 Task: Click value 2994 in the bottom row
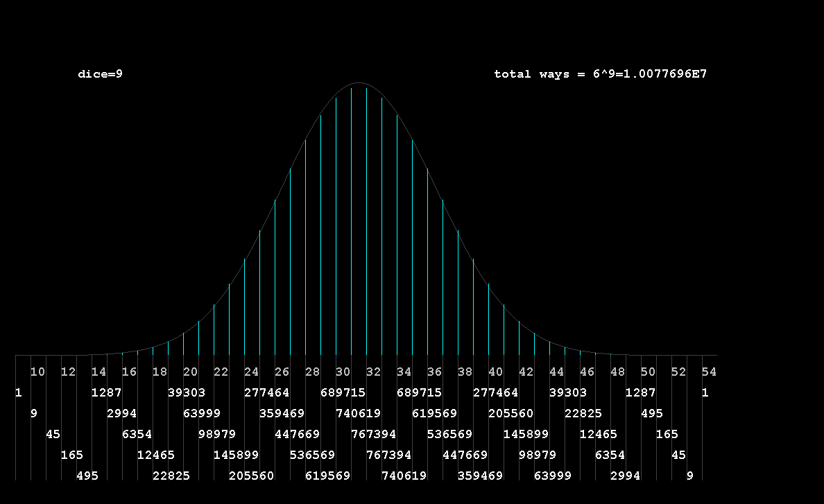click(625, 476)
